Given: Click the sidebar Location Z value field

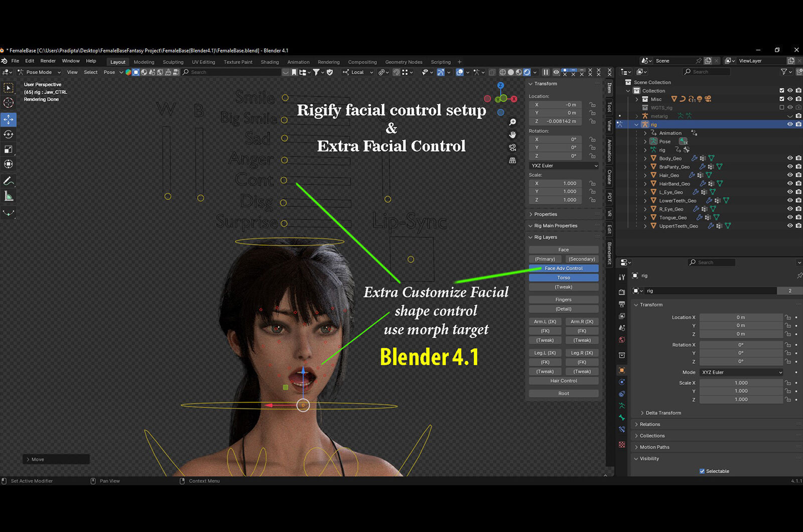Looking at the screenshot, I should click(556, 121).
